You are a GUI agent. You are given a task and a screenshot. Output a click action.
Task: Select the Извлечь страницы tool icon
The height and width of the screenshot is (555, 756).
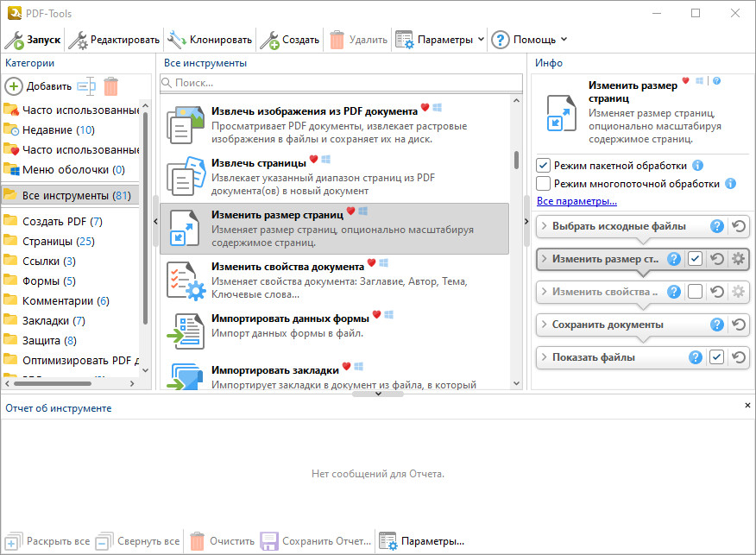coord(186,176)
